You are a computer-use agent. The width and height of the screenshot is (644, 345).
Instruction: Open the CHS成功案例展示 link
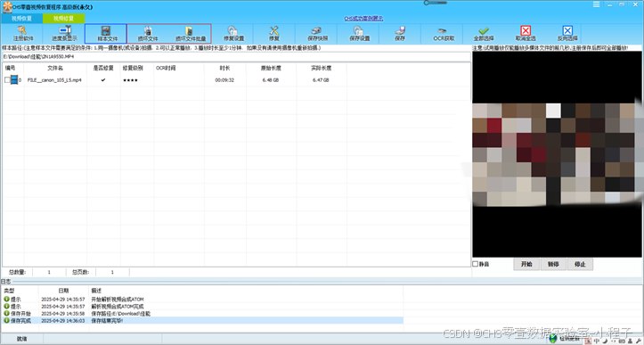(x=363, y=19)
